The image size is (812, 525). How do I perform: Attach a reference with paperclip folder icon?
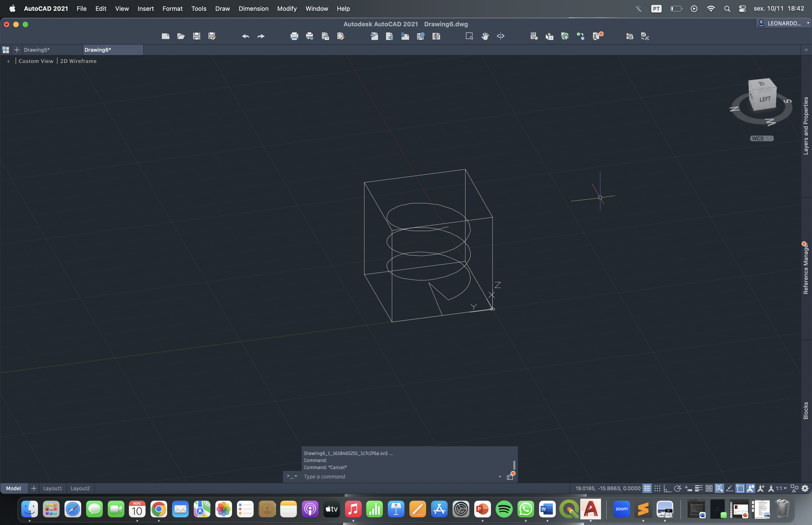pyautogui.click(x=405, y=36)
